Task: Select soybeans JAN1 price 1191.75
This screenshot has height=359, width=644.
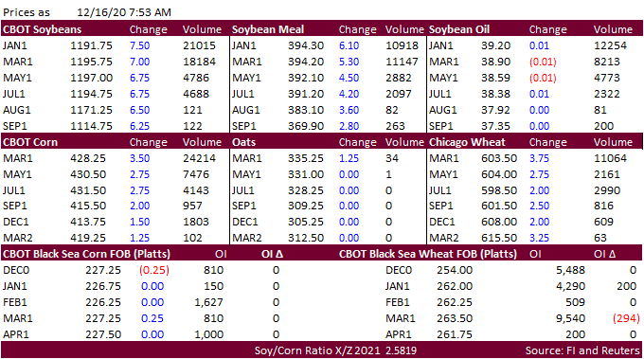Action: 91,45
